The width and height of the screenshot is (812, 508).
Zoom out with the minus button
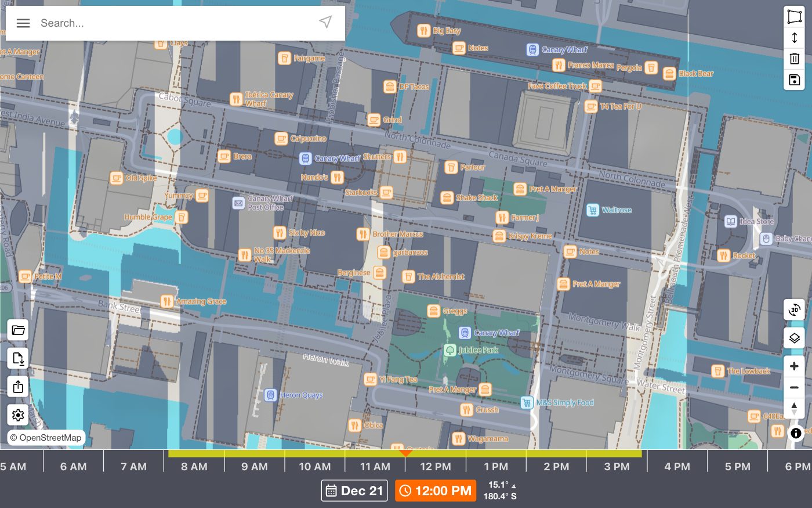pyautogui.click(x=795, y=387)
